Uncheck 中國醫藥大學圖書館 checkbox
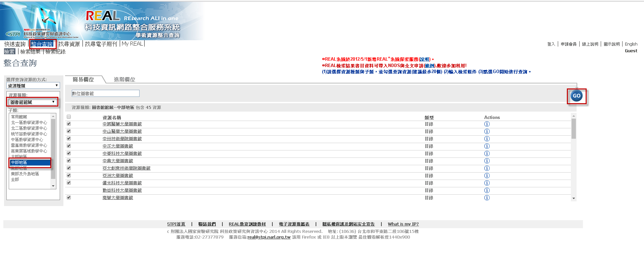This screenshot has width=644, height=256. tap(69, 124)
